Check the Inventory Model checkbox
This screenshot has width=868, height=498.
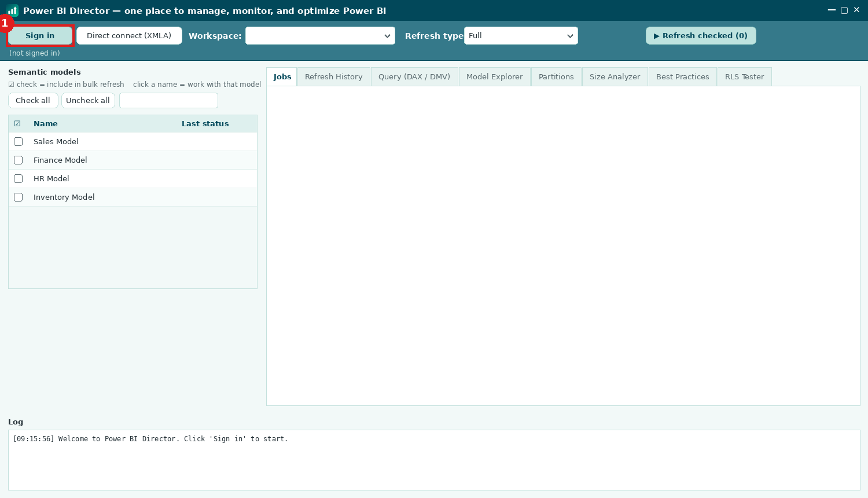19,197
